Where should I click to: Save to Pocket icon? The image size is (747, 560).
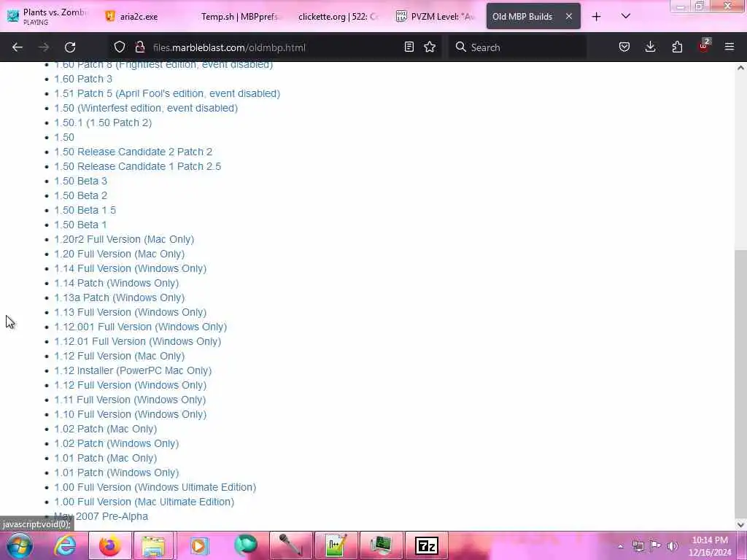point(624,47)
